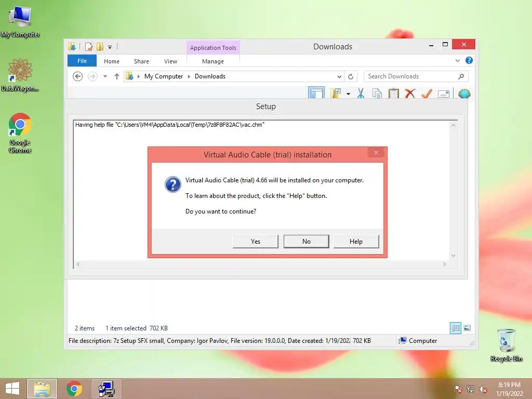Select the Application Tools context tab
The width and height of the screenshot is (532, 399).
pyautogui.click(x=213, y=47)
